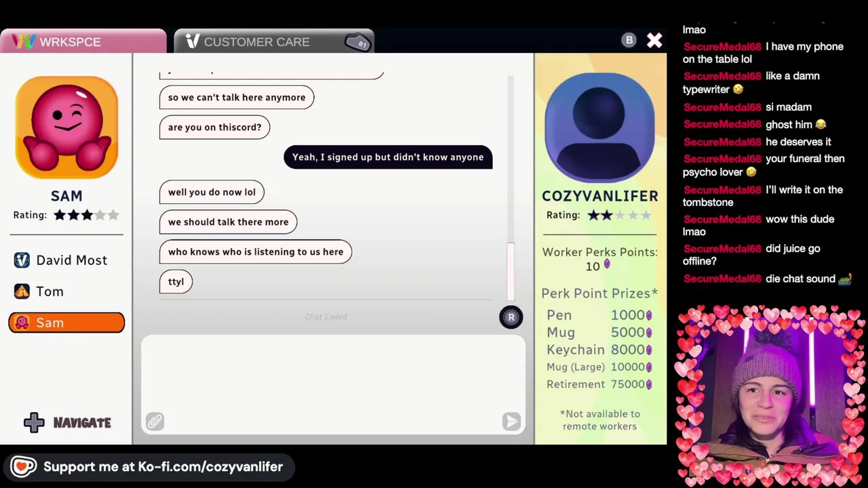Select Tom in contact list

(66, 291)
